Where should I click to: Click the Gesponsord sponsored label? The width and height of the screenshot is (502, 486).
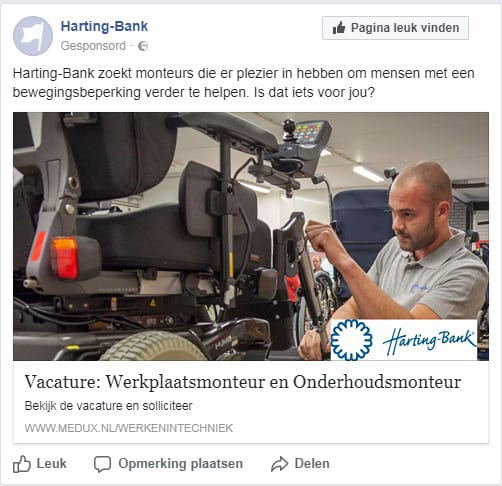93,46
